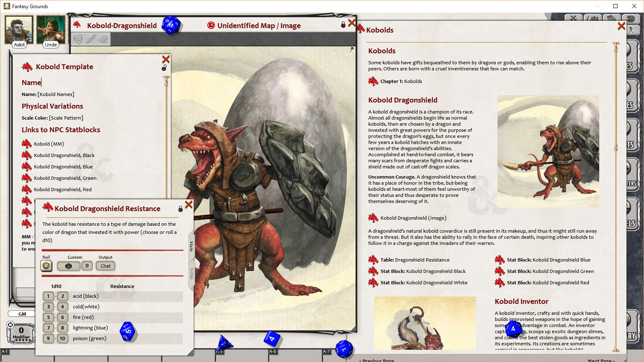Click the custom die button
The image size is (644, 362).
[68, 266]
